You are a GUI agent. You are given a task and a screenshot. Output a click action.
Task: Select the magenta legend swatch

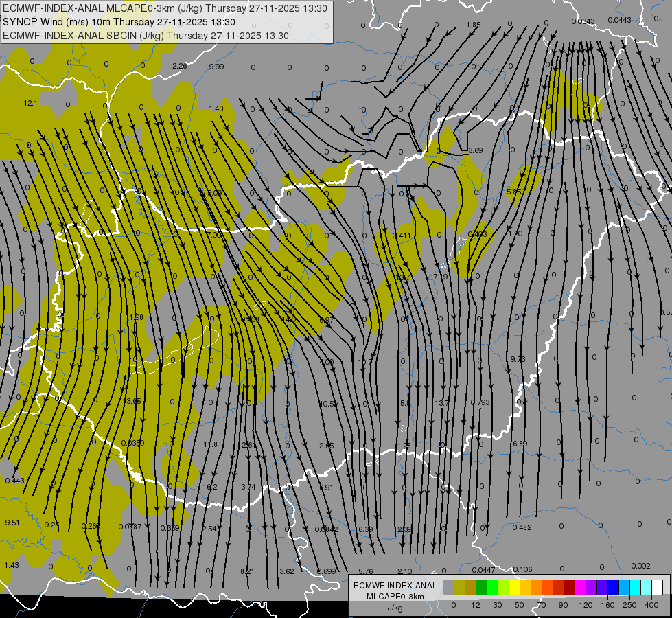580,587
